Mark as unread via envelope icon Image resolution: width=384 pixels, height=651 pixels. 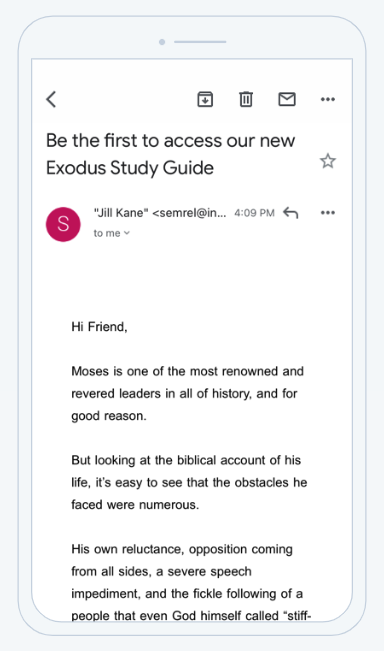[x=287, y=99]
